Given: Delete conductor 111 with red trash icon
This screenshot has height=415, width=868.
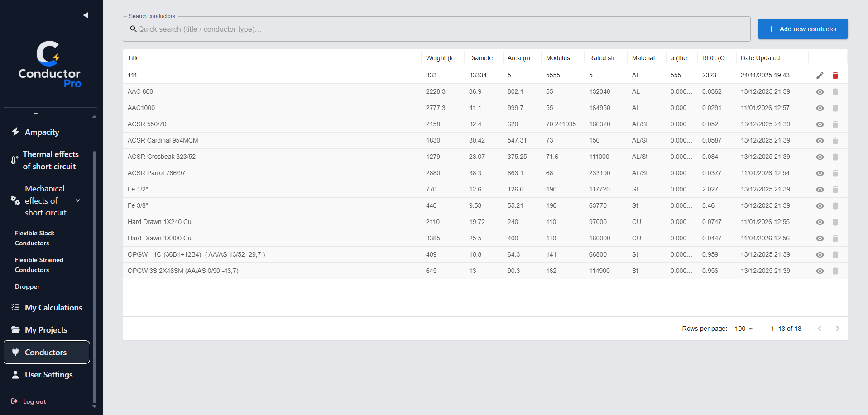Looking at the screenshot, I should point(835,76).
